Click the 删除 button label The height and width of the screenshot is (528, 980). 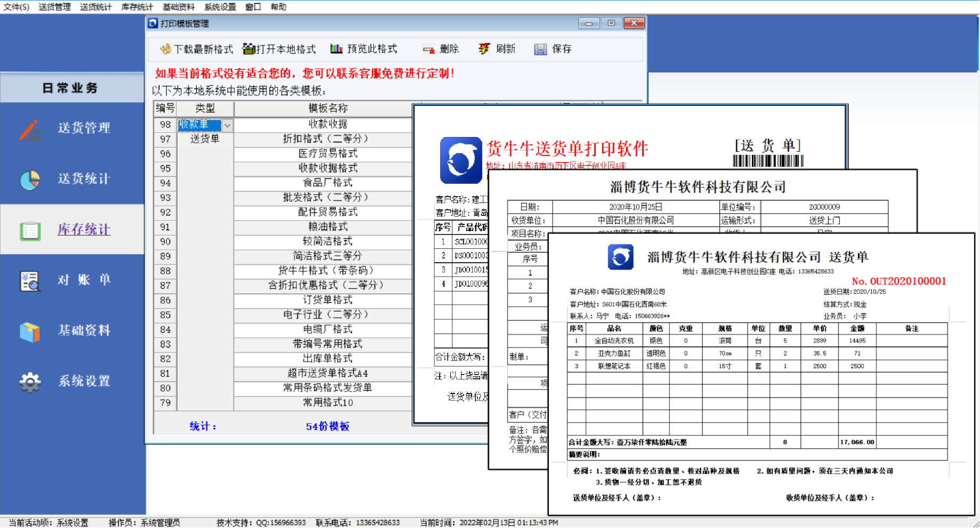[449, 49]
